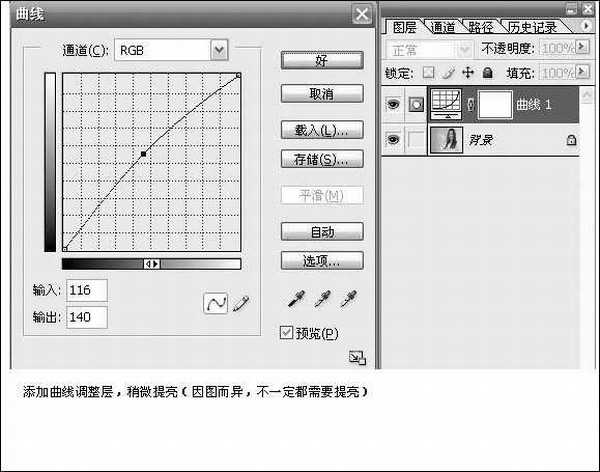Click the lock position move icon
Screen dimensions: 600x472
click(x=466, y=73)
